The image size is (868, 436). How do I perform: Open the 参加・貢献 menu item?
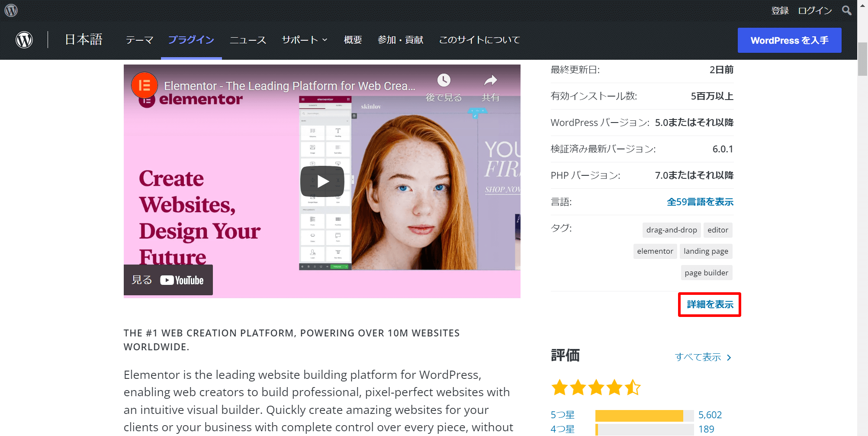(401, 40)
